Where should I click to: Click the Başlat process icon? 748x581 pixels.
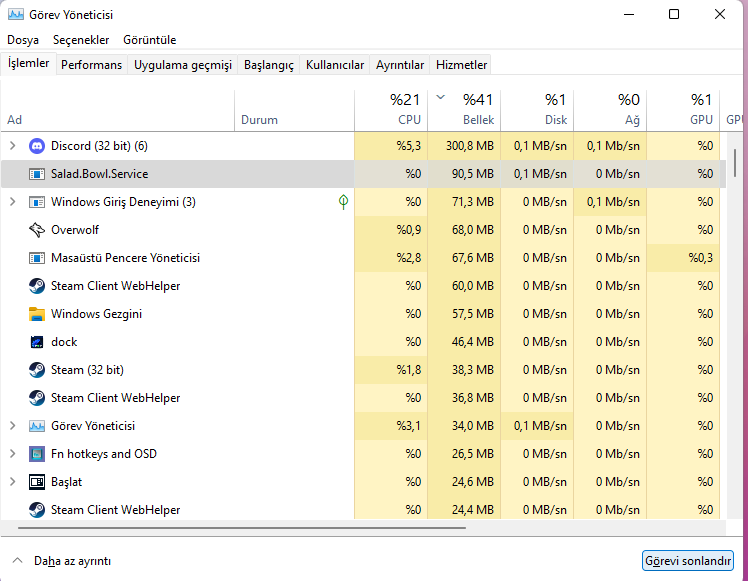[38, 482]
